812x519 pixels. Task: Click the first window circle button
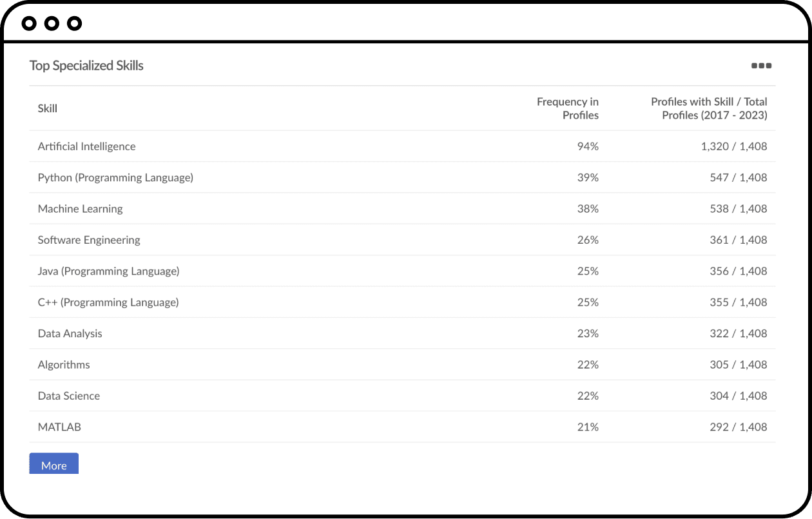[29, 24]
